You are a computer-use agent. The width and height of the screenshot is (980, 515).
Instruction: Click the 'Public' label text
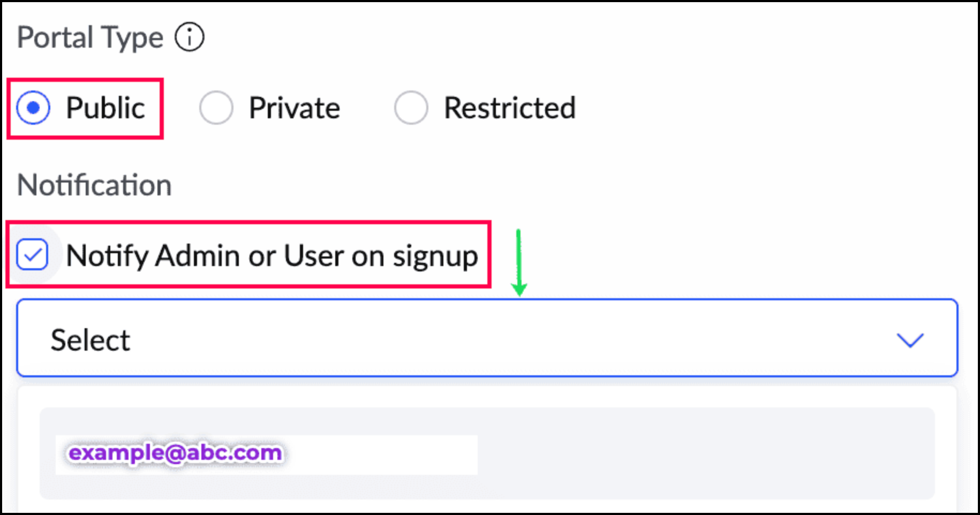click(x=105, y=108)
